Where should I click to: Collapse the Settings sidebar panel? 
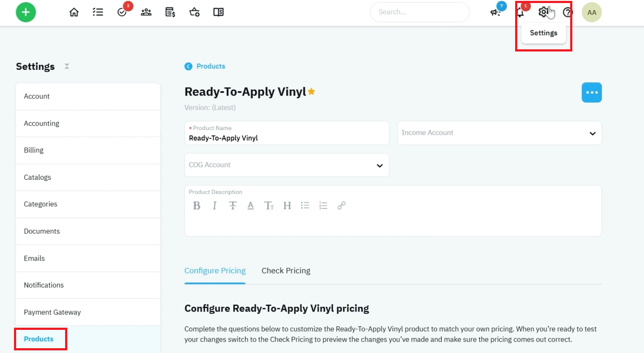tap(67, 66)
